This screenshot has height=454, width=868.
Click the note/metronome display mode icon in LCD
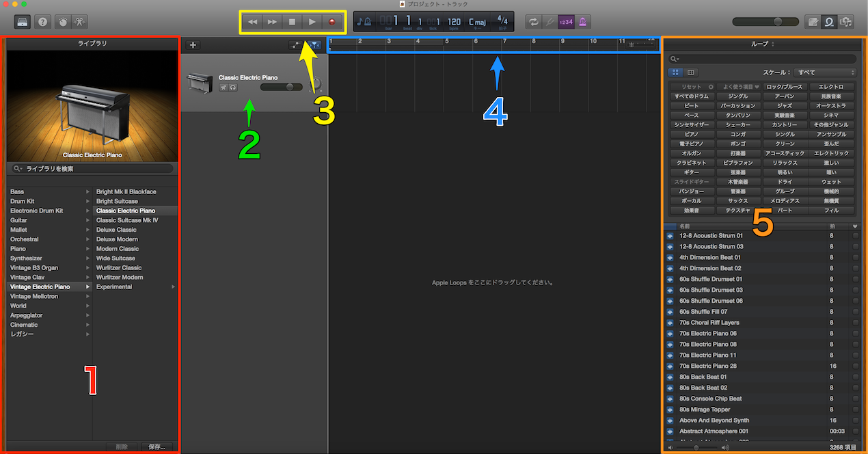click(x=365, y=22)
